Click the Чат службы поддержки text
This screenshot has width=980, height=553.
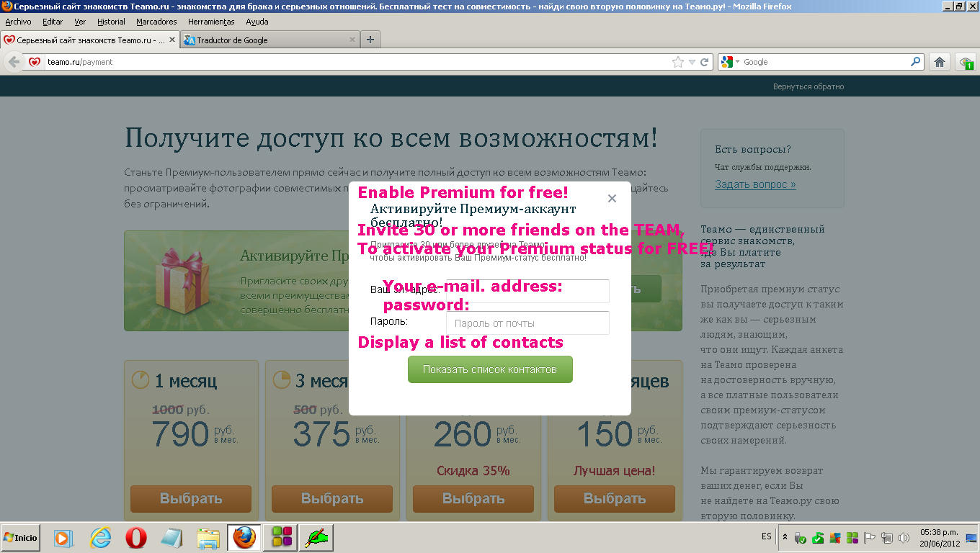click(762, 167)
